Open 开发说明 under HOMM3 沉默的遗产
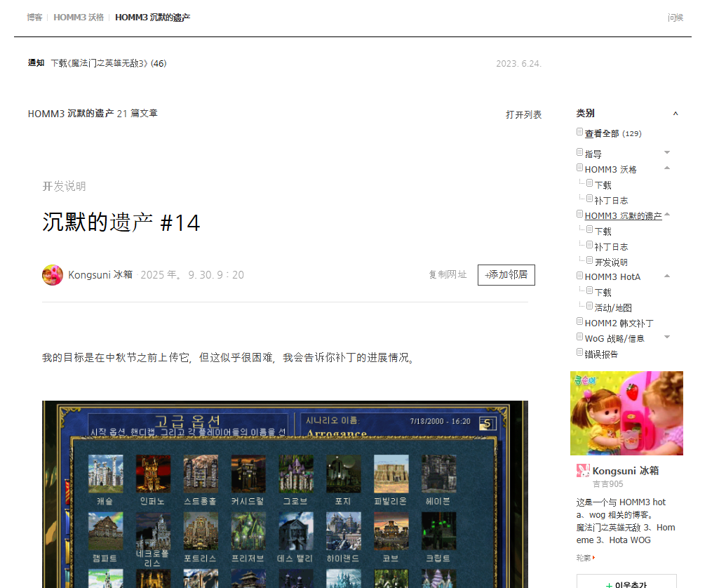719x588 pixels. 611,262
